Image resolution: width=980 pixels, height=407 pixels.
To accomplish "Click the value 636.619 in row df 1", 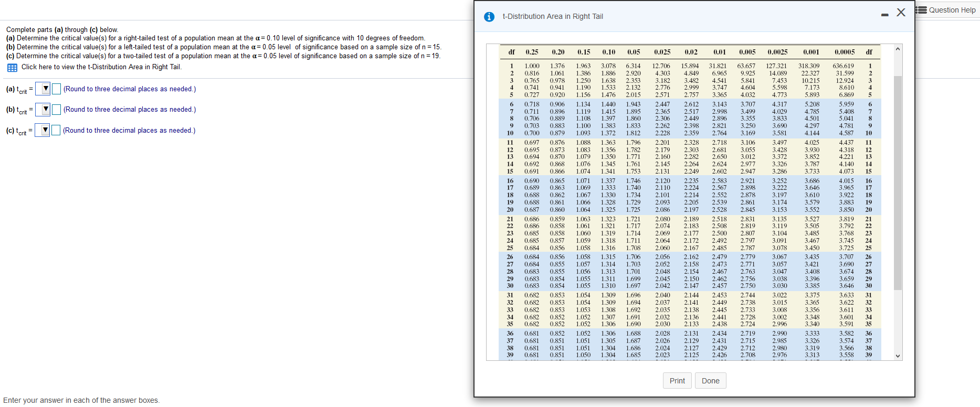I will [844, 66].
